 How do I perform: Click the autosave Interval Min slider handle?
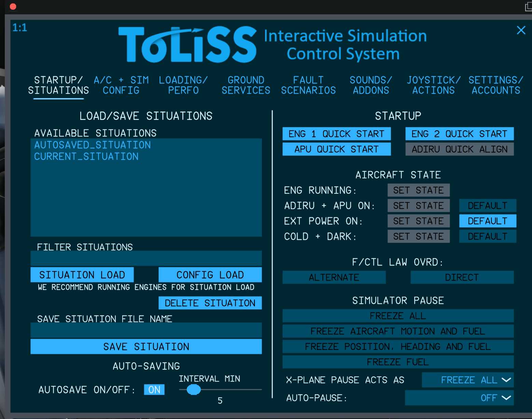tap(194, 389)
